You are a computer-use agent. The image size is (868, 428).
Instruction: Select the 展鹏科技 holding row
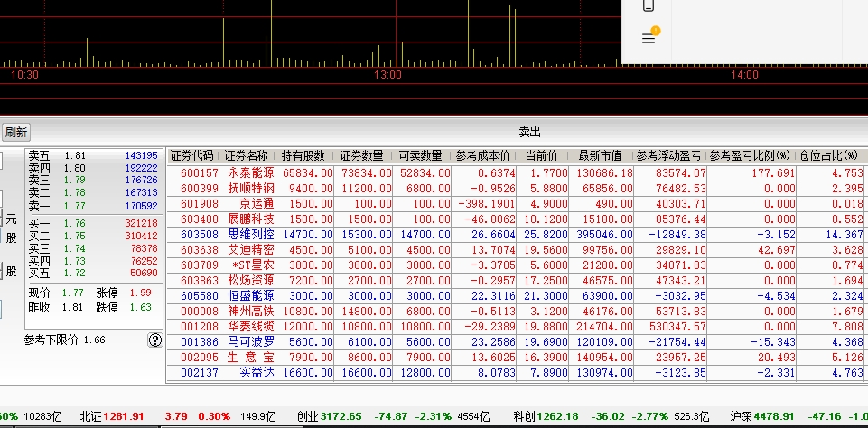pyautogui.click(x=515, y=219)
